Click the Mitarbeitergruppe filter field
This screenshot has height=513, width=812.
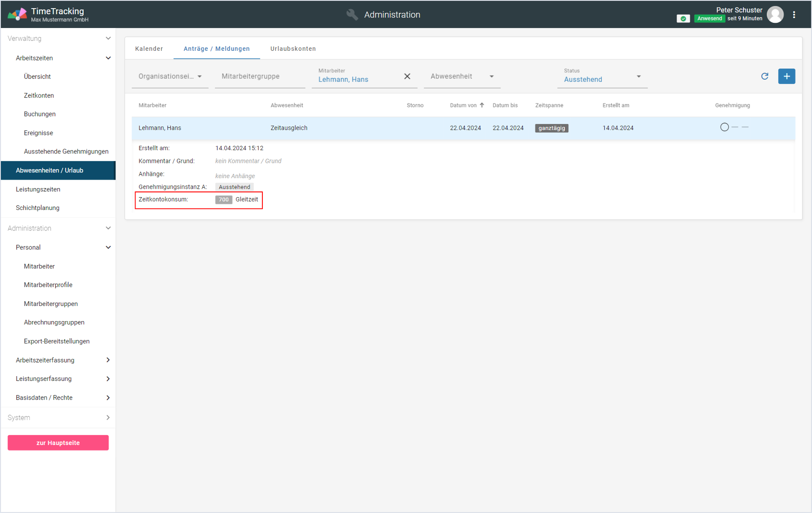[259, 76]
